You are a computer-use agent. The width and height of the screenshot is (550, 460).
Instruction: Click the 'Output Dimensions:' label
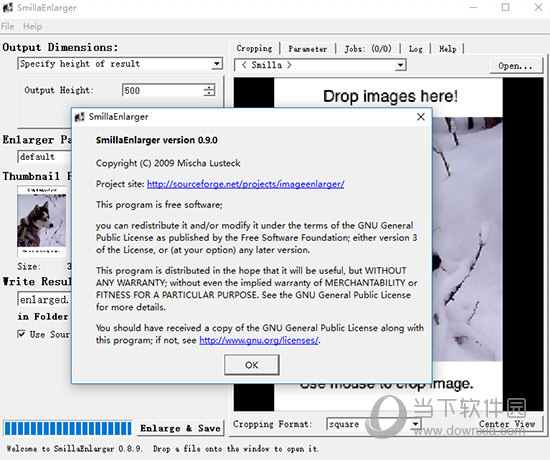coord(60,47)
